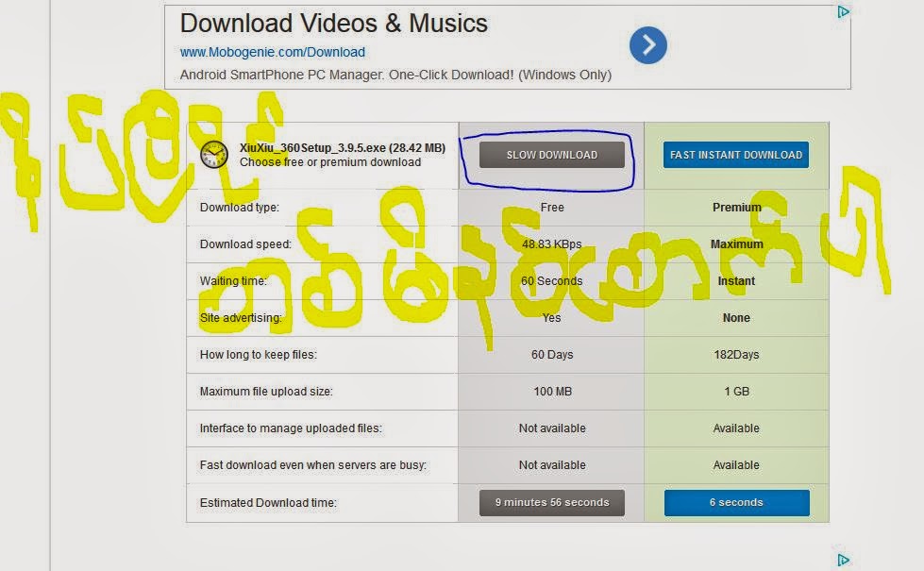Click the SLOW DOWNLOAD button

click(x=551, y=155)
